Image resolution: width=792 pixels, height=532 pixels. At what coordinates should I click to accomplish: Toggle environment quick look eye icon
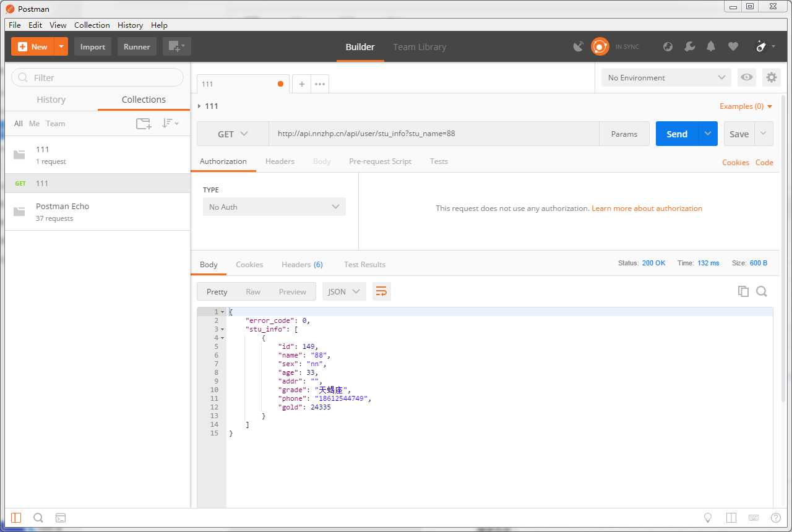pyautogui.click(x=747, y=77)
